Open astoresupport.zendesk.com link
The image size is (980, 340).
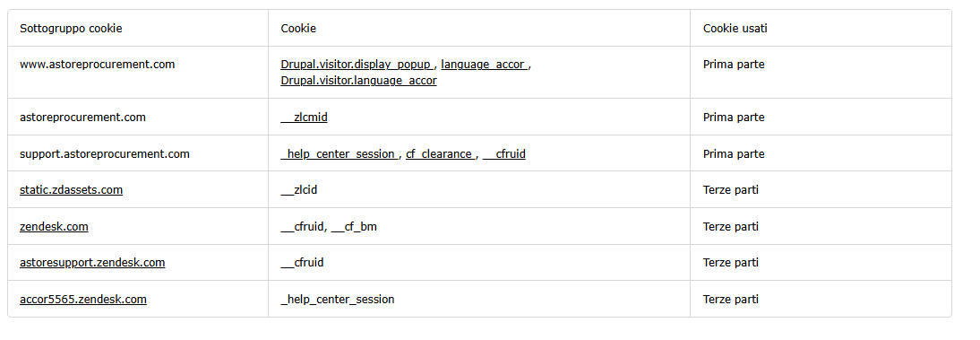(92, 262)
